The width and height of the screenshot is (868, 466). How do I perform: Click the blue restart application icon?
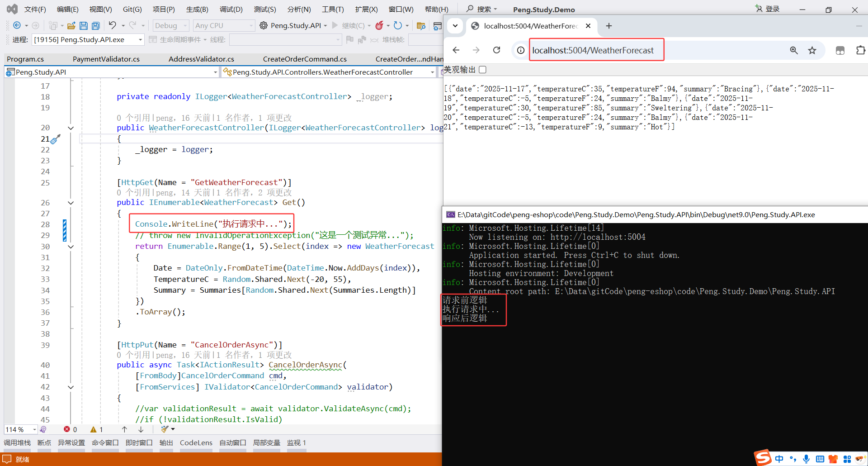pyautogui.click(x=398, y=25)
